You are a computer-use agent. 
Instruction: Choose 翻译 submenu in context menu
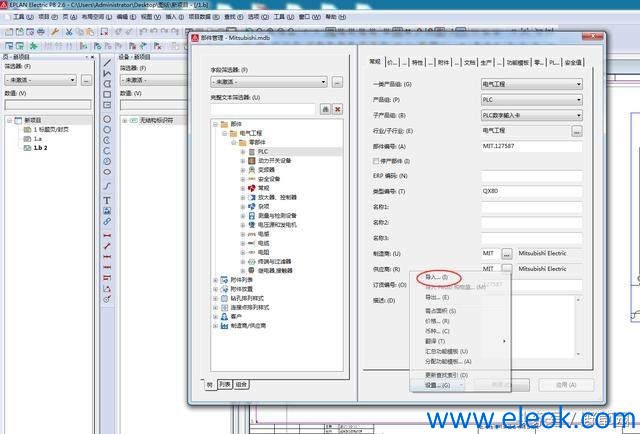pos(435,341)
